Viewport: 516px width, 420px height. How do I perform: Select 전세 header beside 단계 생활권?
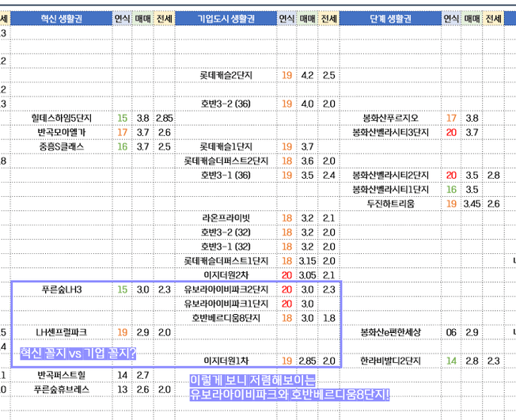[493, 18]
